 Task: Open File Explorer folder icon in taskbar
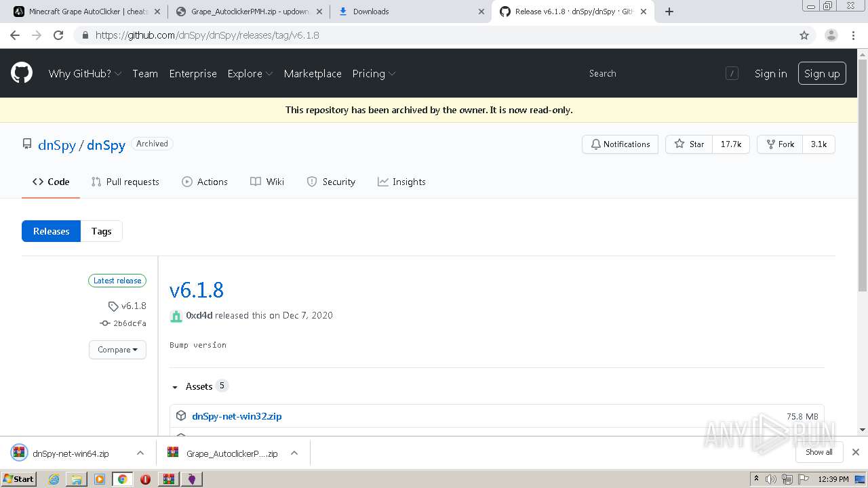pos(77,479)
